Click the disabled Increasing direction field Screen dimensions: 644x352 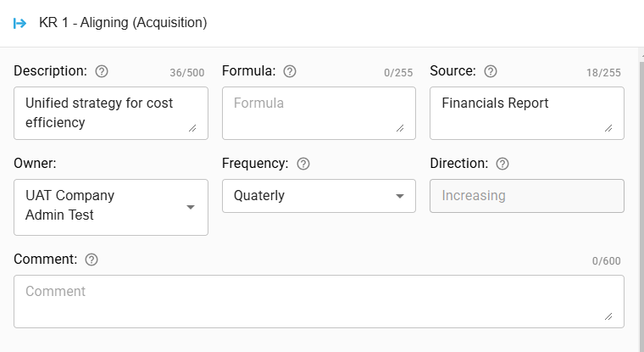coord(527,196)
